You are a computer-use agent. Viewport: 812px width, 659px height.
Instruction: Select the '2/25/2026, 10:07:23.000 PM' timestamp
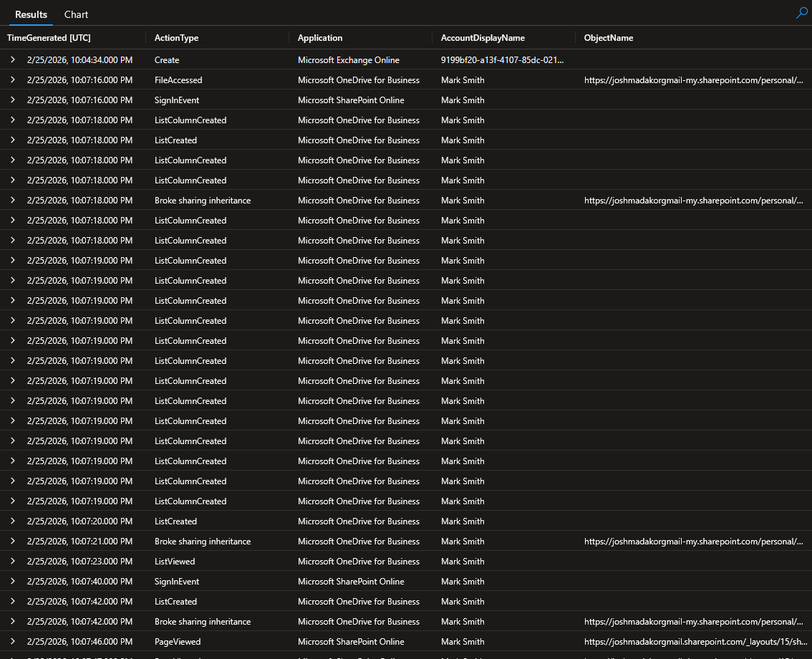[x=79, y=561]
